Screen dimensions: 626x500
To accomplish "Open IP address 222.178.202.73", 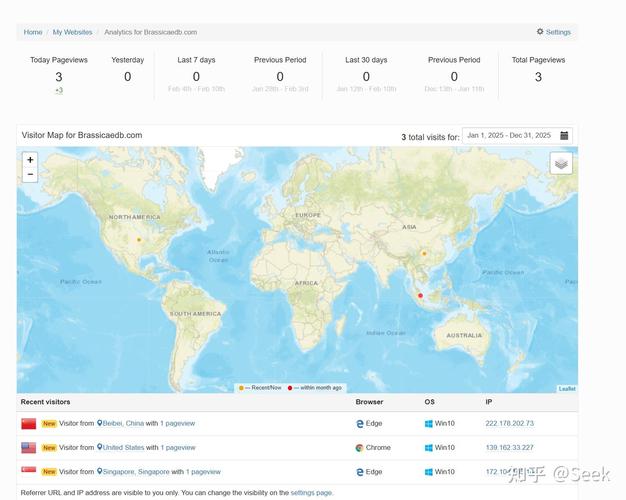I will coord(509,424).
